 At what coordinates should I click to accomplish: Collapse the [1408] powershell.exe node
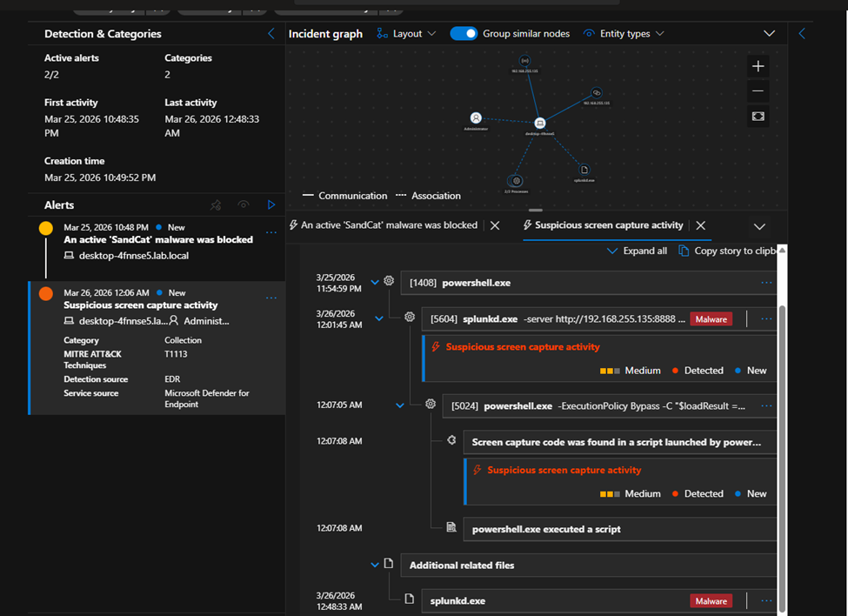click(x=375, y=282)
